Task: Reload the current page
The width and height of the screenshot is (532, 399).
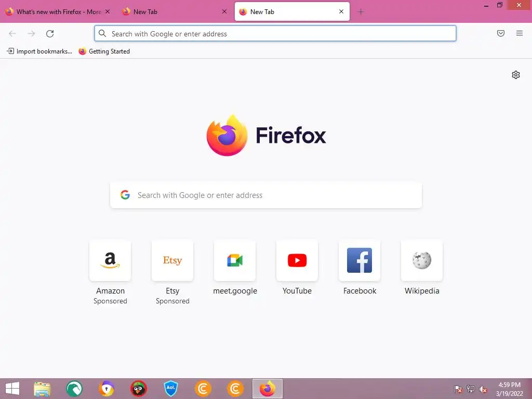Action: [50, 34]
